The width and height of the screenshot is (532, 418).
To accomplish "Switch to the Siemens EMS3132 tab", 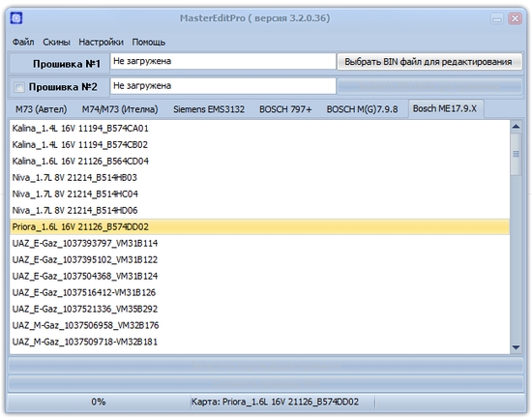I will point(209,109).
